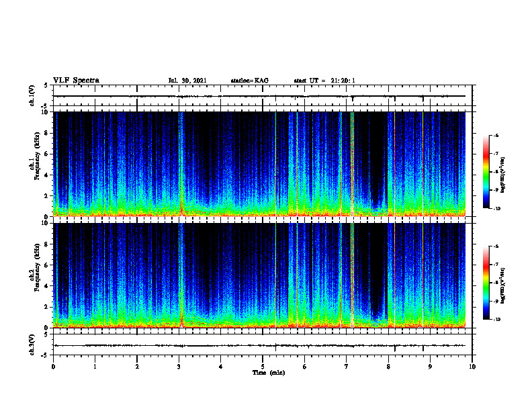Click the "-6" label on the ch.1 color bar
Viewport: 532px width, 411px height.
click(x=496, y=135)
